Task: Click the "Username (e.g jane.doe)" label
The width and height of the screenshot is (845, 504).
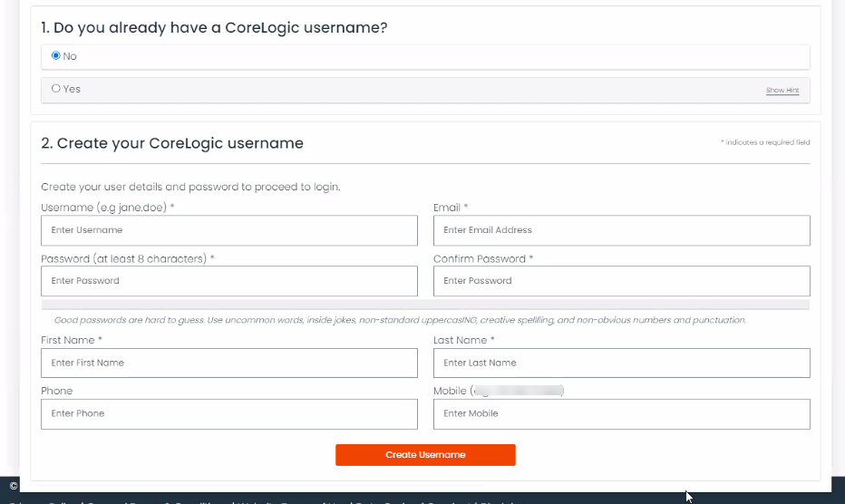Action: click(x=106, y=208)
